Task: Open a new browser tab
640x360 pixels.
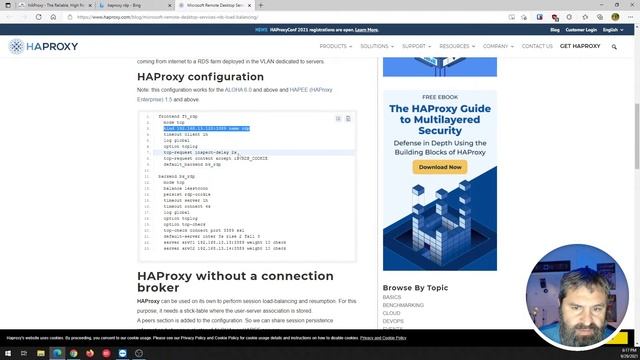Action: click(x=261, y=5)
